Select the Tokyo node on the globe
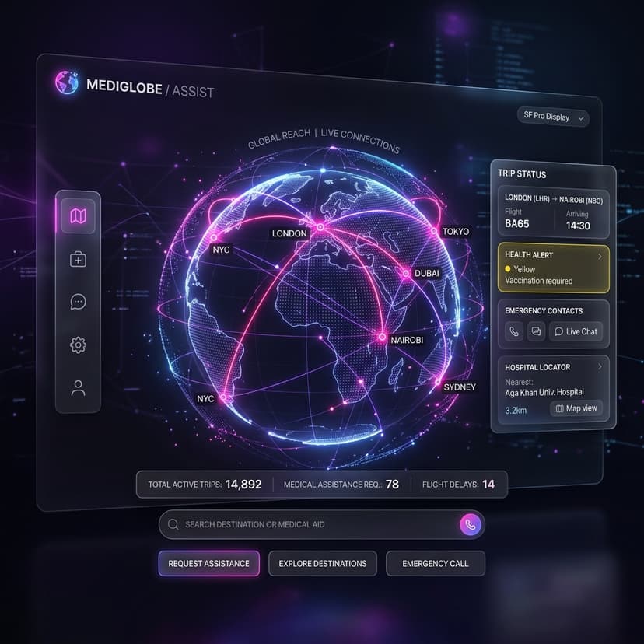Image resolution: width=644 pixels, height=644 pixels. 434,231
